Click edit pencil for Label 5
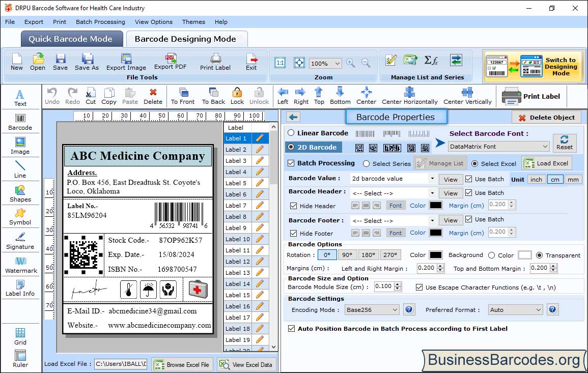 click(x=260, y=183)
